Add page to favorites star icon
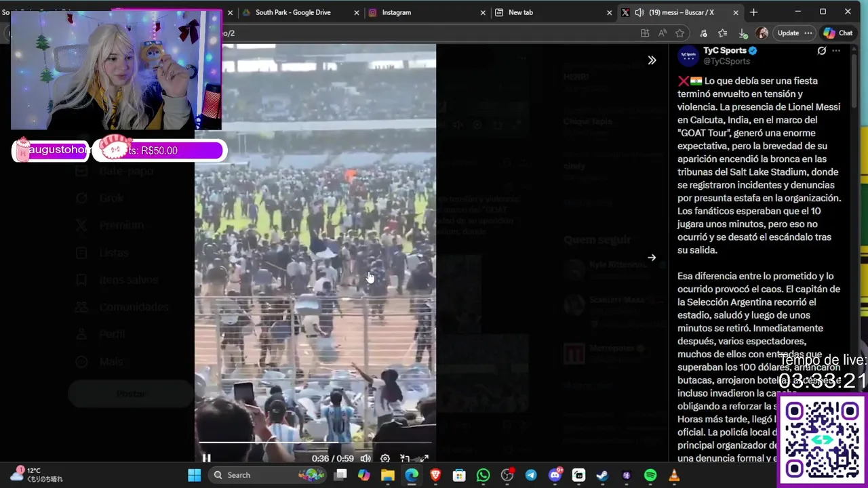 (679, 33)
